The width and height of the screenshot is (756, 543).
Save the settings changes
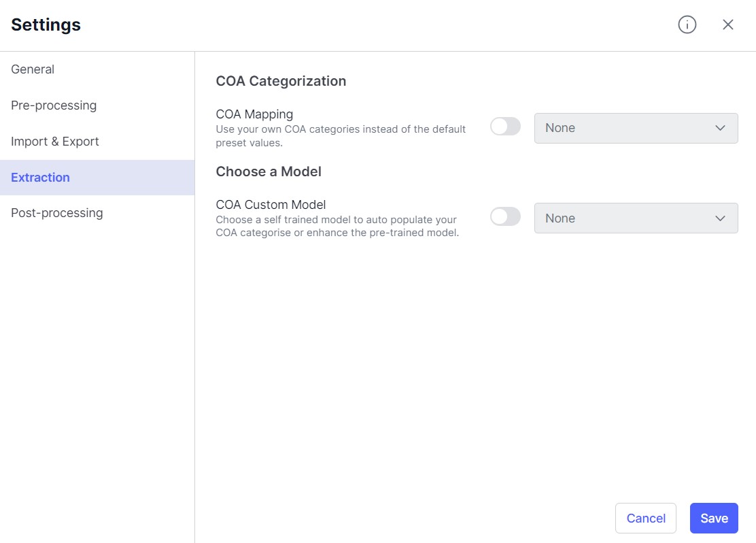click(714, 519)
